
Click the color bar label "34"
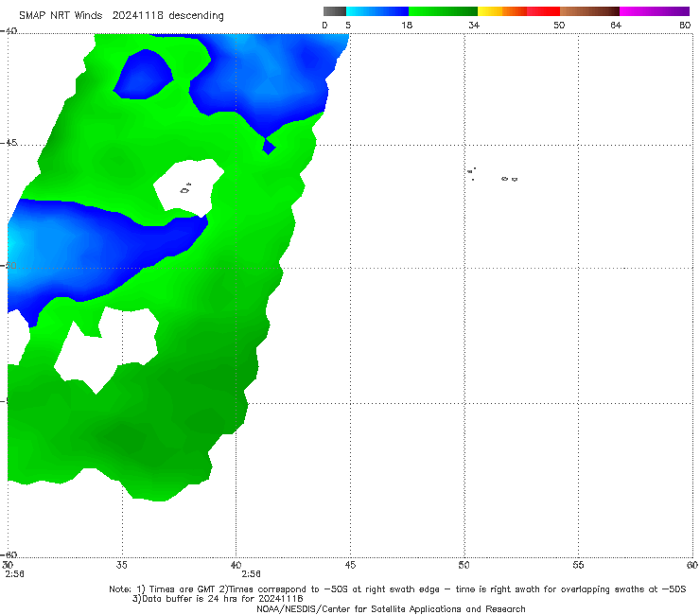coord(474,26)
